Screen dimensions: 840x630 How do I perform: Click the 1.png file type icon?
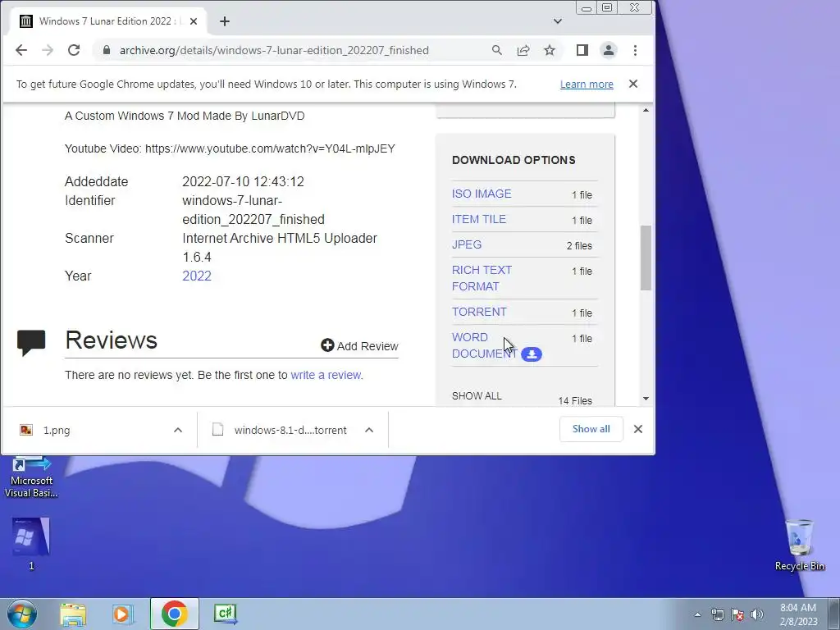[x=26, y=430]
